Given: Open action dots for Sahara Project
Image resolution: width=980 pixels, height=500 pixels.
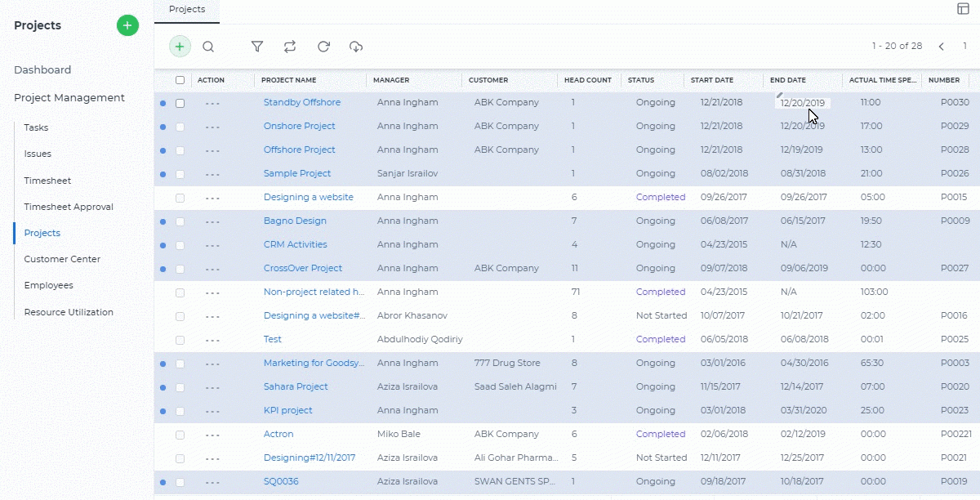Looking at the screenshot, I should [x=213, y=388].
